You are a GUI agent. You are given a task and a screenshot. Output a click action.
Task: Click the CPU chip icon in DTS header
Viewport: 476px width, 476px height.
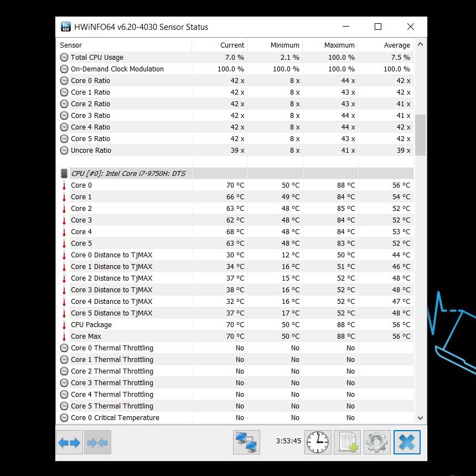point(64,173)
